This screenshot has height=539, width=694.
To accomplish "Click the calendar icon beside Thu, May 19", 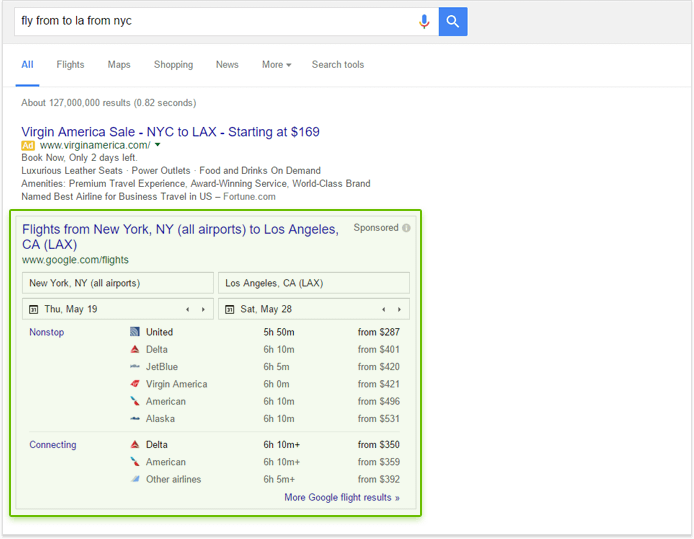I will (34, 309).
